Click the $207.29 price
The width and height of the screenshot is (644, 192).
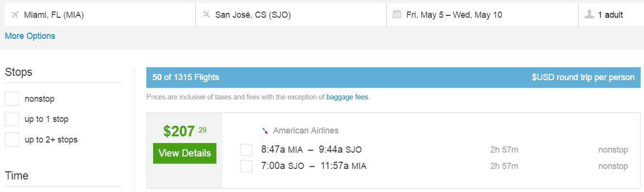click(x=185, y=131)
